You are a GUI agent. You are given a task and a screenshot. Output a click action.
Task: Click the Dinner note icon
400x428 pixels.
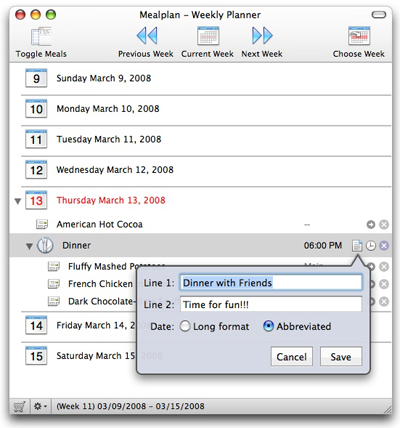click(x=357, y=246)
